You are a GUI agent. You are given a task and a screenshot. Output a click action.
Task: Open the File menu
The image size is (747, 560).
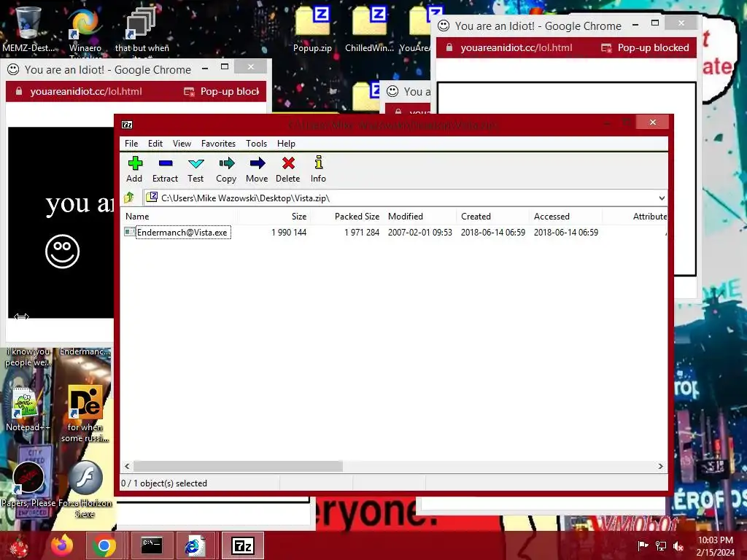(x=131, y=144)
